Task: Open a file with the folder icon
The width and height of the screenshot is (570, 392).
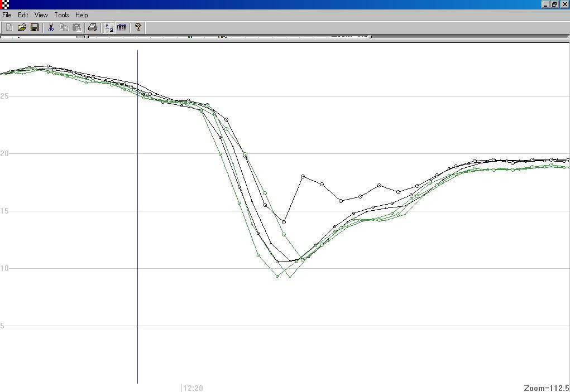Action: 22,27
